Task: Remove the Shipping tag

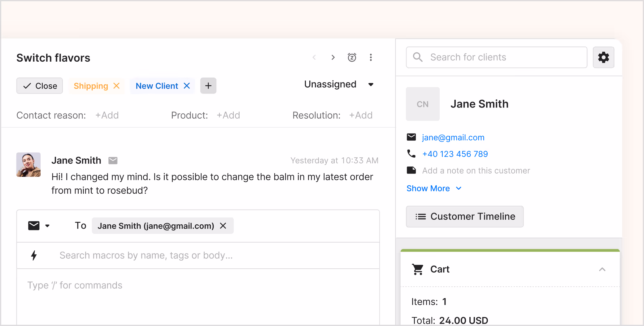Action: [116, 86]
